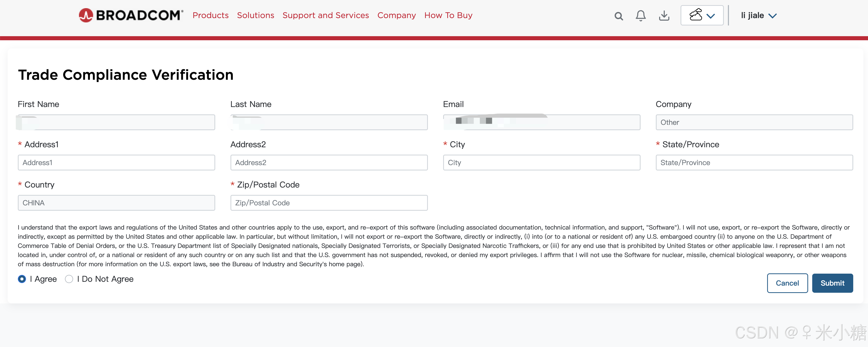Open the Company menu

click(x=396, y=15)
